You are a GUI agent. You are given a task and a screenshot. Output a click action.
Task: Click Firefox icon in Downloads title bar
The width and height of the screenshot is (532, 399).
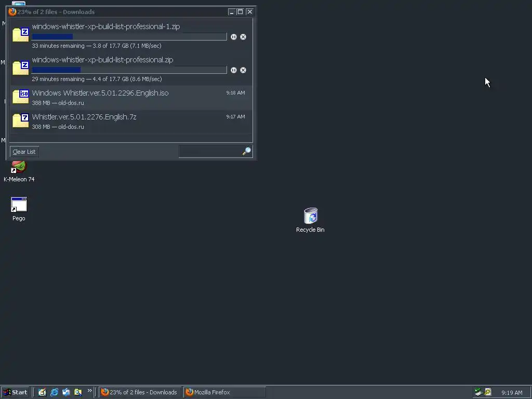tap(12, 11)
